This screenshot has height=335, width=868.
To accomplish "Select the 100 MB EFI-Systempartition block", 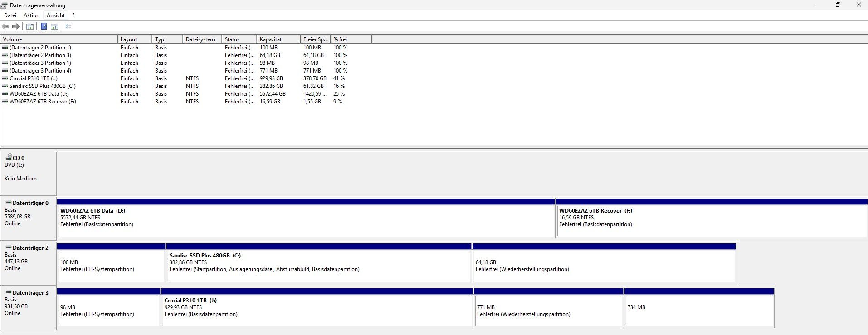I will tap(111, 263).
